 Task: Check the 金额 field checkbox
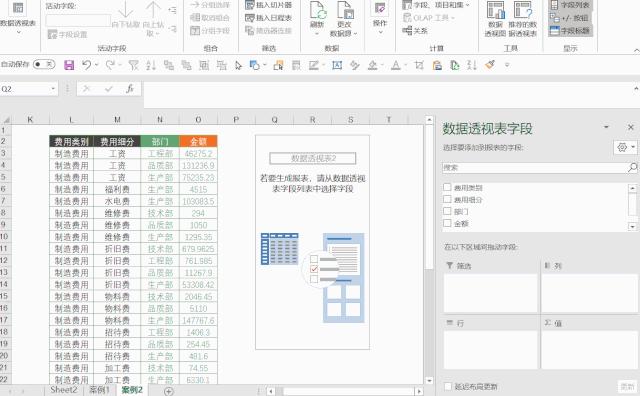(447, 223)
